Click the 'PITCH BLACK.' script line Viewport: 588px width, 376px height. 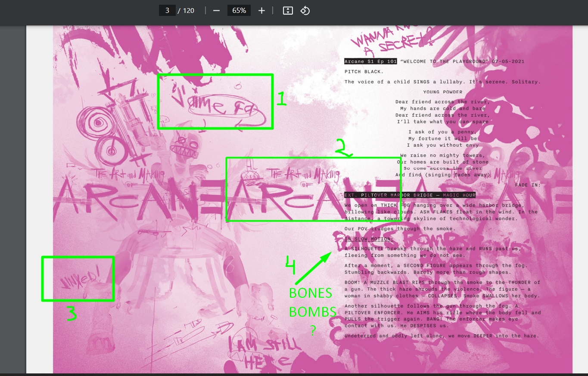(x=364, y=71)
